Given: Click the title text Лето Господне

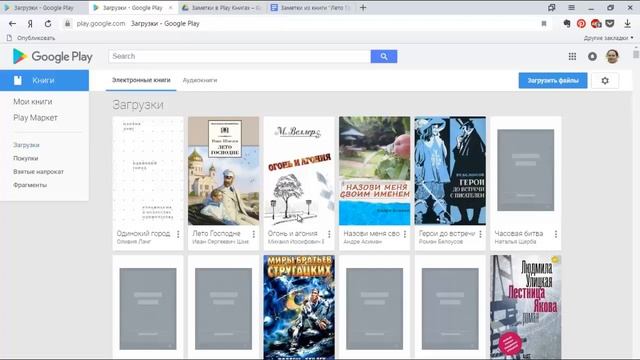Looking at the screenshot, I should pos(216,233).
